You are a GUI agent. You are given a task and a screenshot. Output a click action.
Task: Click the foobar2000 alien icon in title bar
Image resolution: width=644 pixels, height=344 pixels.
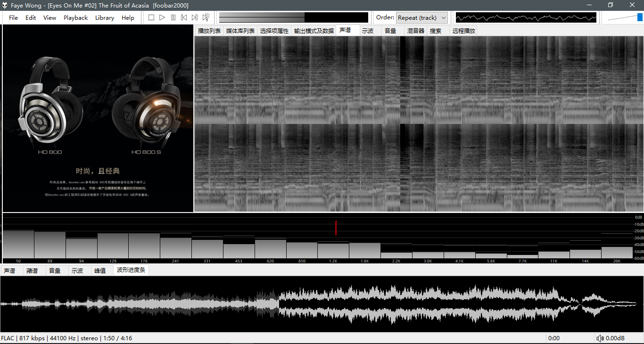(x=5, y=5)
